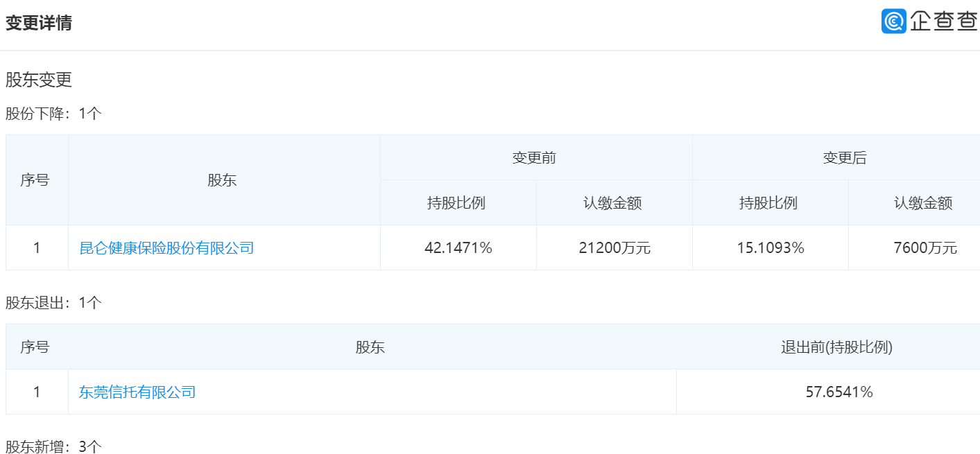The height and width of the screenshot is (454, 980).
Task: Select the 股东变更 section heading
Action: [x=39, y=80]
